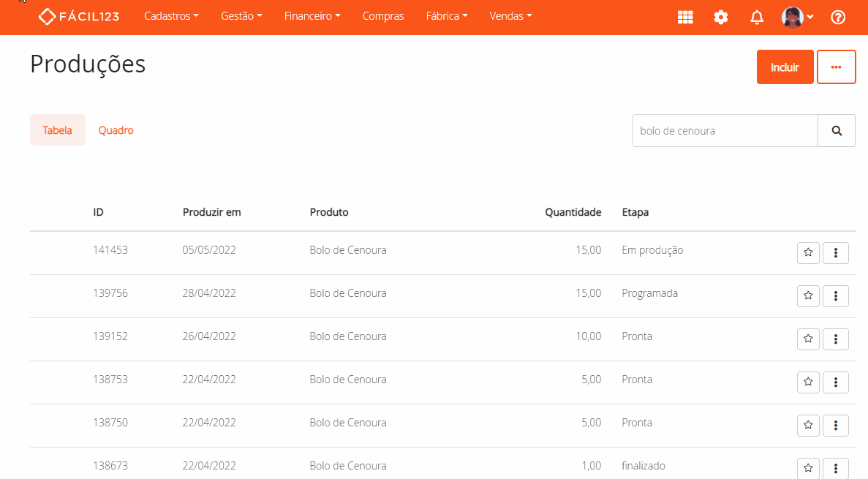The height and width of the screenshot is (479, 868).
Task: Click the search magnifier button
Action: tap(837, 131)
